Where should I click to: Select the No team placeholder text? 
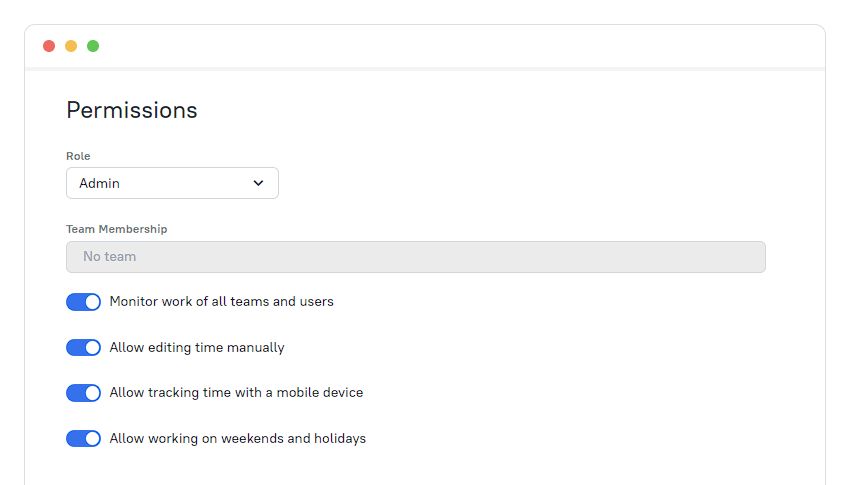click(x=110, y=256)
